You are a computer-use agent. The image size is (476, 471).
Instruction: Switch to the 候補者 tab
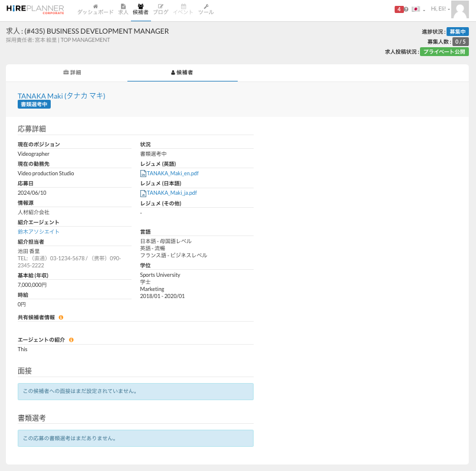pyautogui.click(x=182, y=73)
